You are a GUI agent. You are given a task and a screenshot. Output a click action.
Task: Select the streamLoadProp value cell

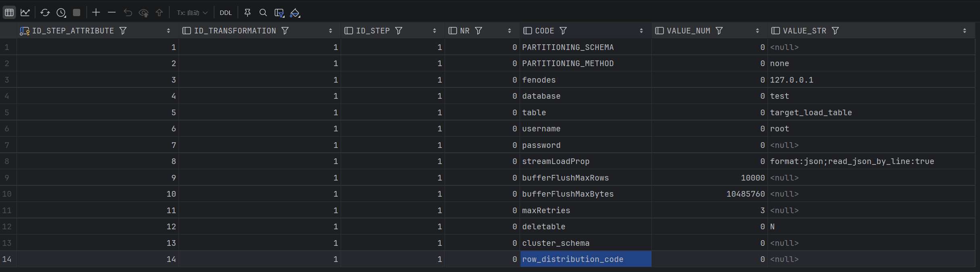851,161
